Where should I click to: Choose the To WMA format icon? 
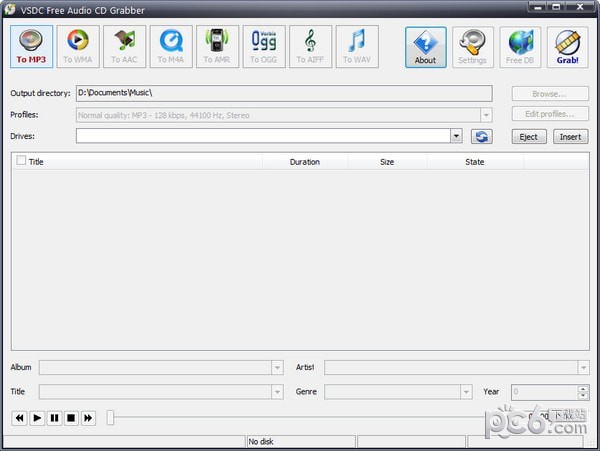[78, 47]
